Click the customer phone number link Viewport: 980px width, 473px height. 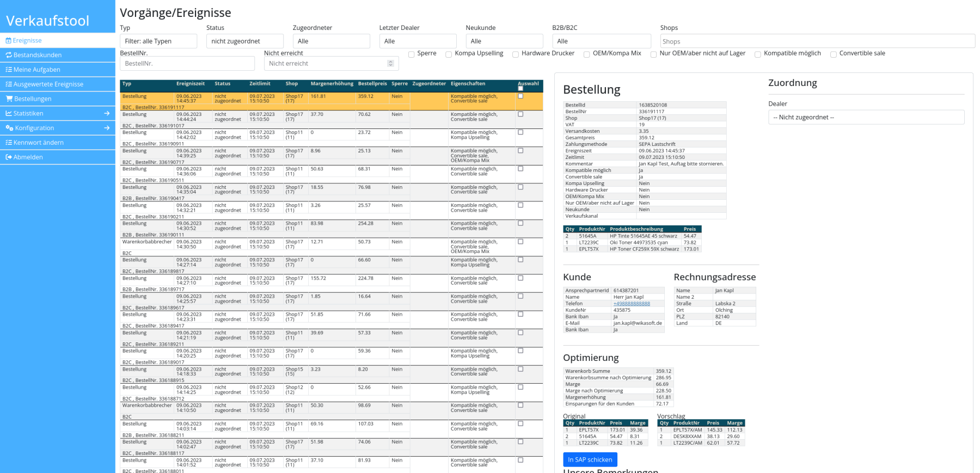click(632, 304)
